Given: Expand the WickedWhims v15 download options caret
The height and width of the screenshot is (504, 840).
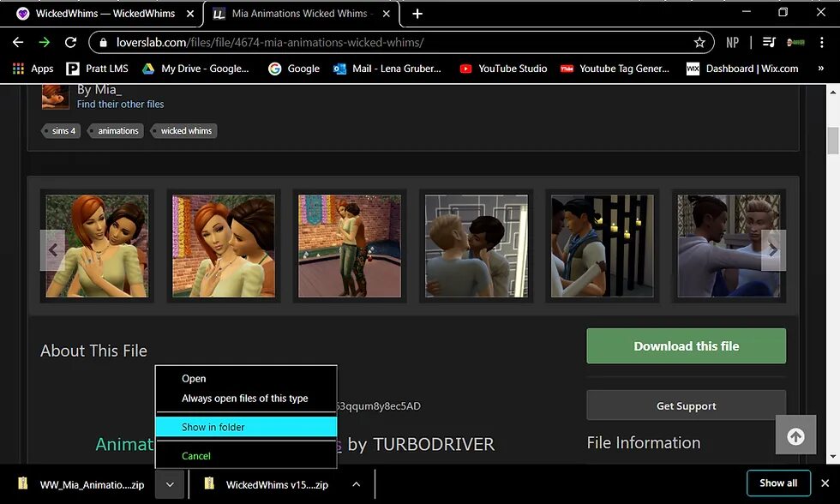Looking at the screenshot, I should point(357,484).
